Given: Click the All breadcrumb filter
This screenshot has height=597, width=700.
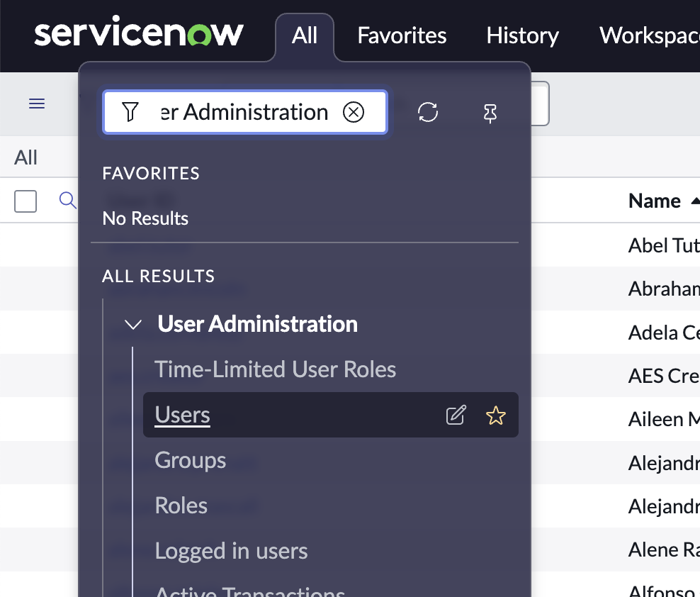Looking at the screenshot, I should coord(26,157).
